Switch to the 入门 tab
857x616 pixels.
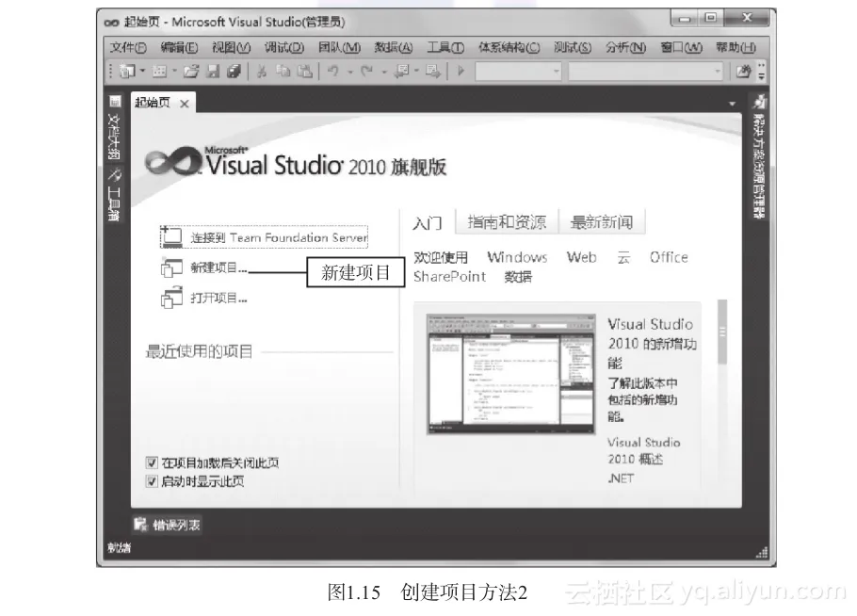pyautogui.click(x=428, y=222)
